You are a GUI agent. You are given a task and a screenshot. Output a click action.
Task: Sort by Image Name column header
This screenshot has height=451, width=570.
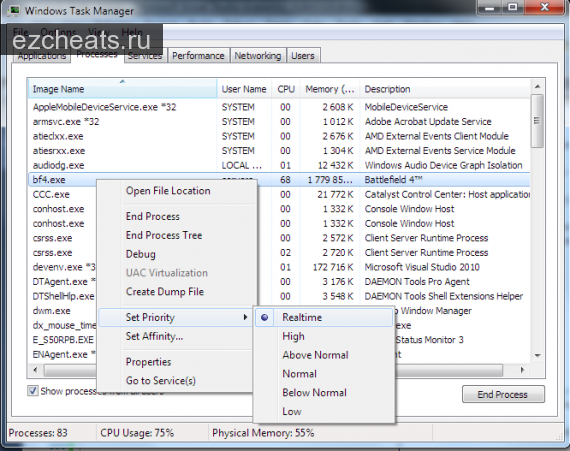123,89
